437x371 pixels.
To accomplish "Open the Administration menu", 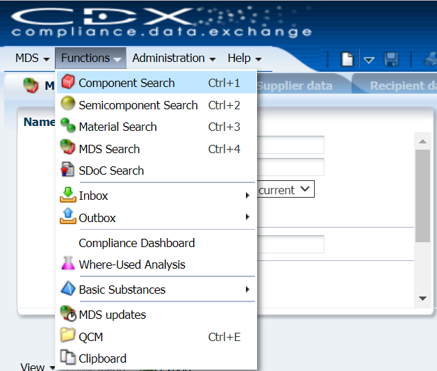I will [x=174, y=58].
